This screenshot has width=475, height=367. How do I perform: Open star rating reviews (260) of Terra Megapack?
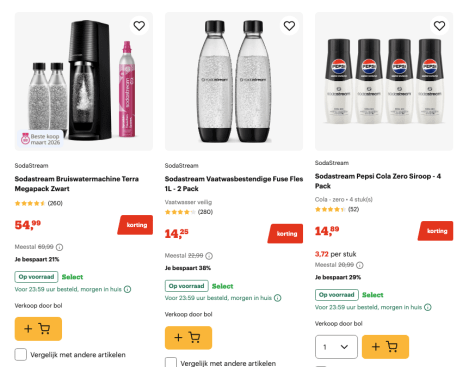39,203
